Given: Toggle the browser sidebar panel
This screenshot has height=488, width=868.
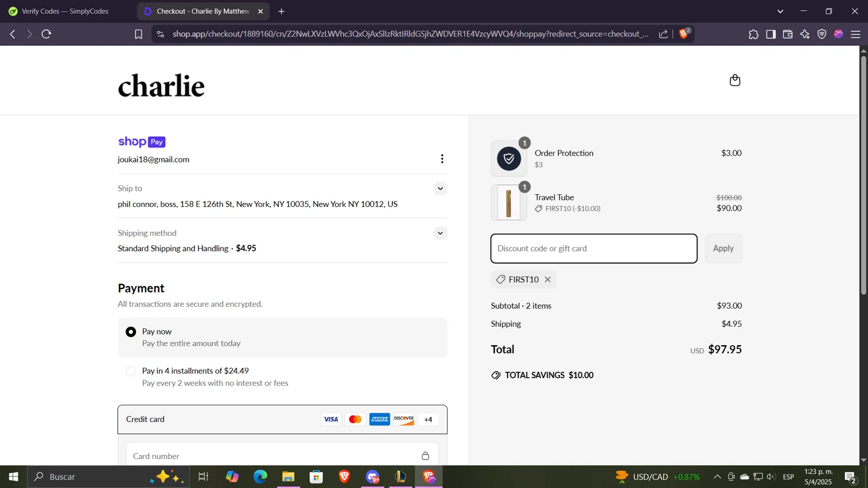Looking at the screenshot, I should (x=771, y=34).
